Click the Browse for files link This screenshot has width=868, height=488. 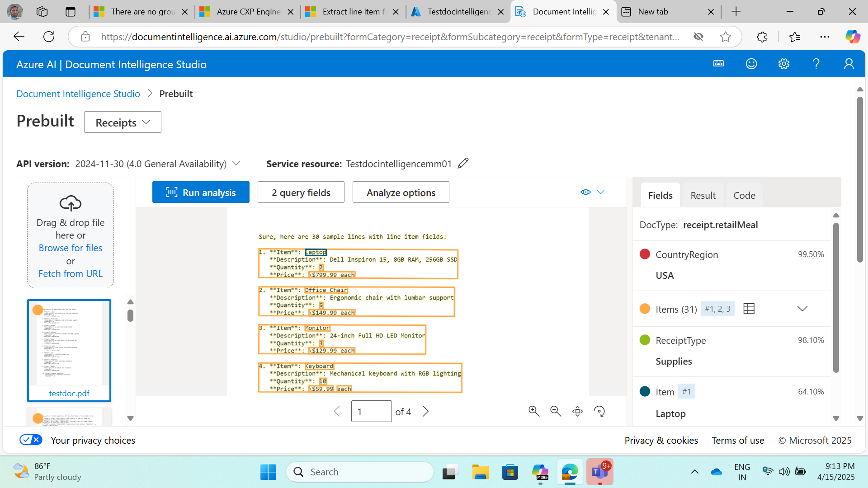[71, 248]
